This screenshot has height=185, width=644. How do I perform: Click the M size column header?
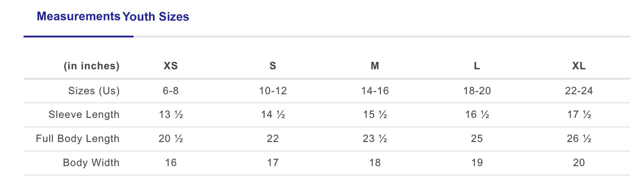point(375,66)
